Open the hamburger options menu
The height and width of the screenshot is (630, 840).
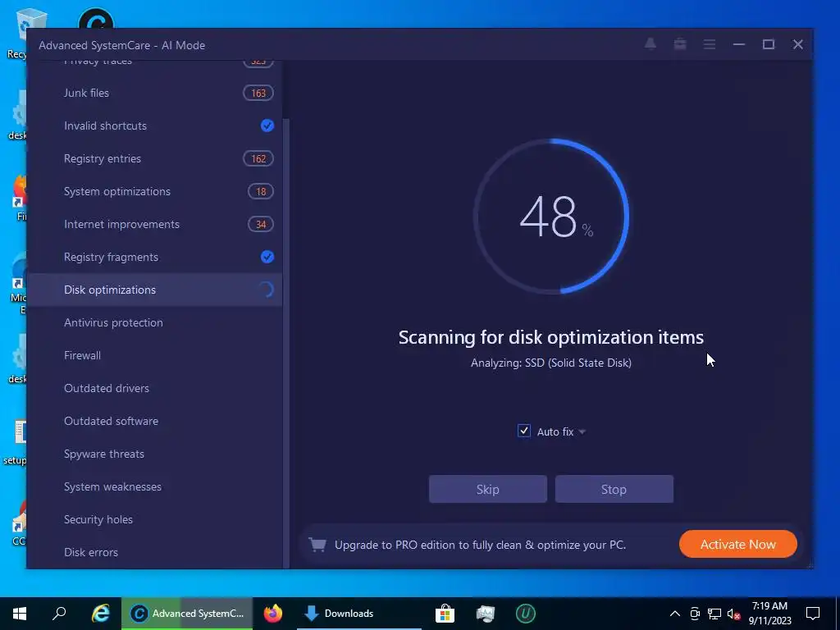[710, 44]
